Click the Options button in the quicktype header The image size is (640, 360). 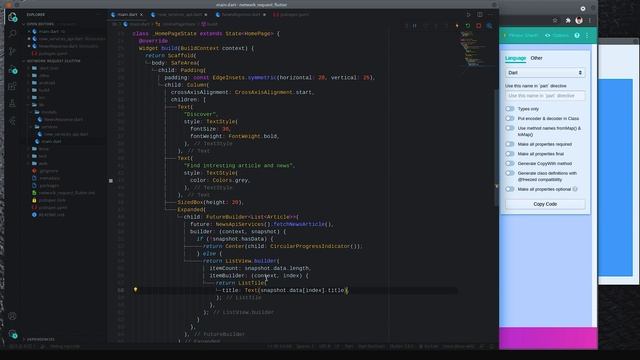click(557, 36)
